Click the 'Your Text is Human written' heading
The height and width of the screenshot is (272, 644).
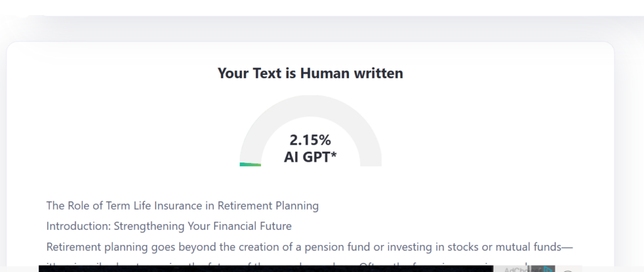tap(310, 73)
